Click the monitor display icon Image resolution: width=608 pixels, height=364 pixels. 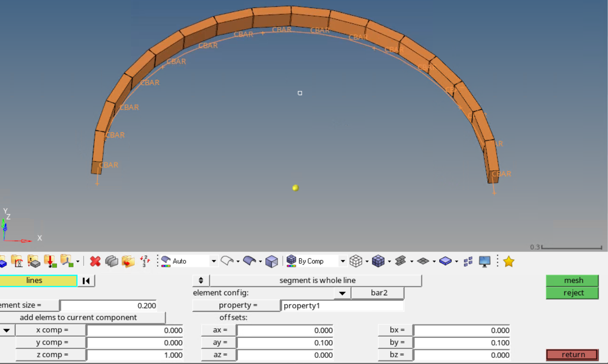click(485, 261)
